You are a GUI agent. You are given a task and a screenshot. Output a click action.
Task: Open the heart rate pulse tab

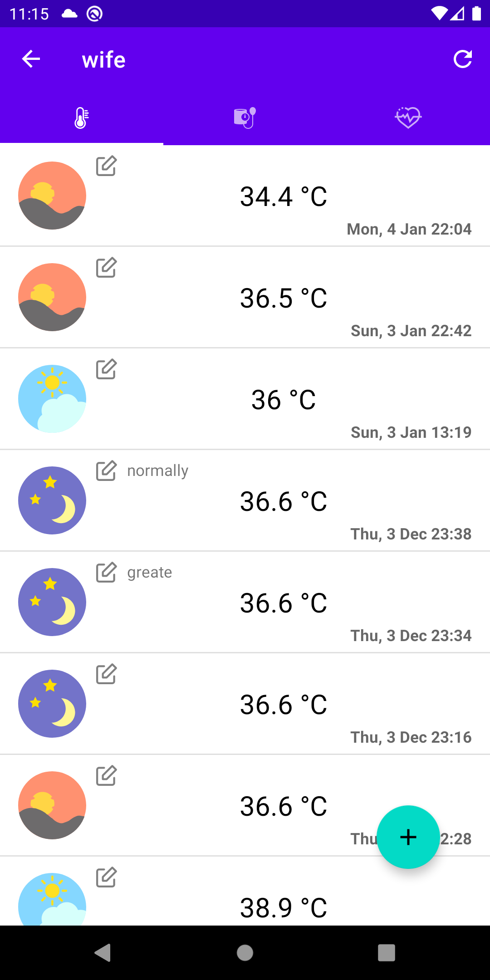pos(408,118)
